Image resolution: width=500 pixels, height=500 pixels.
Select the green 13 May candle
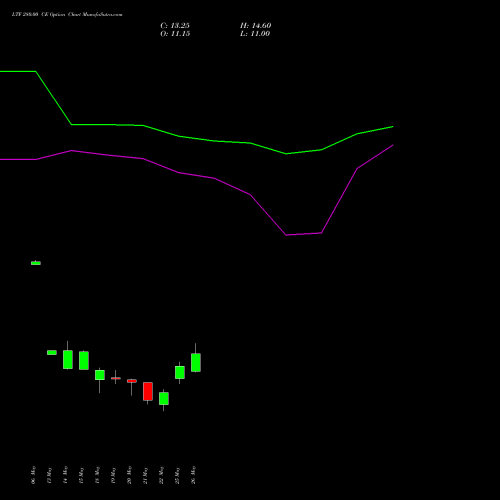click(x=52, y=352)
